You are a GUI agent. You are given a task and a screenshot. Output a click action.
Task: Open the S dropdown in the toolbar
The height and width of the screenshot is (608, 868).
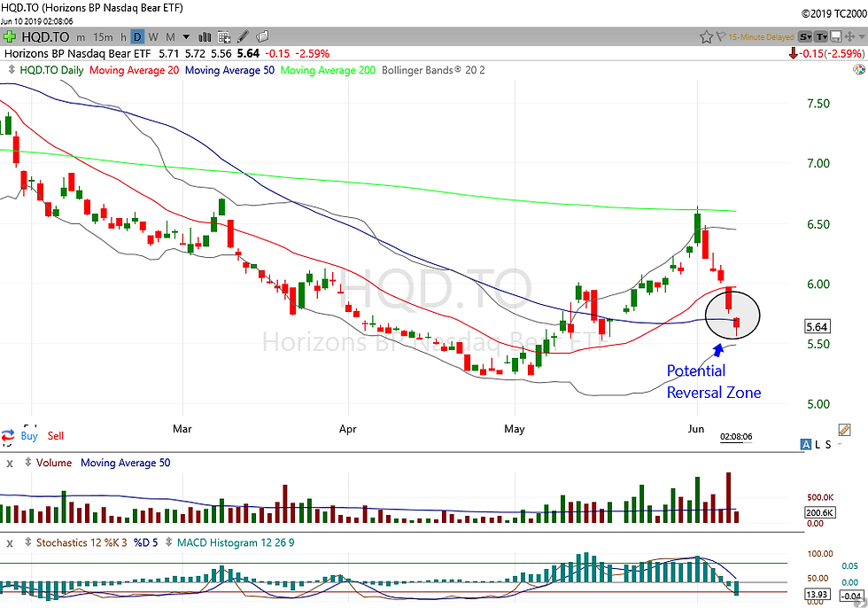coord(805,37)
